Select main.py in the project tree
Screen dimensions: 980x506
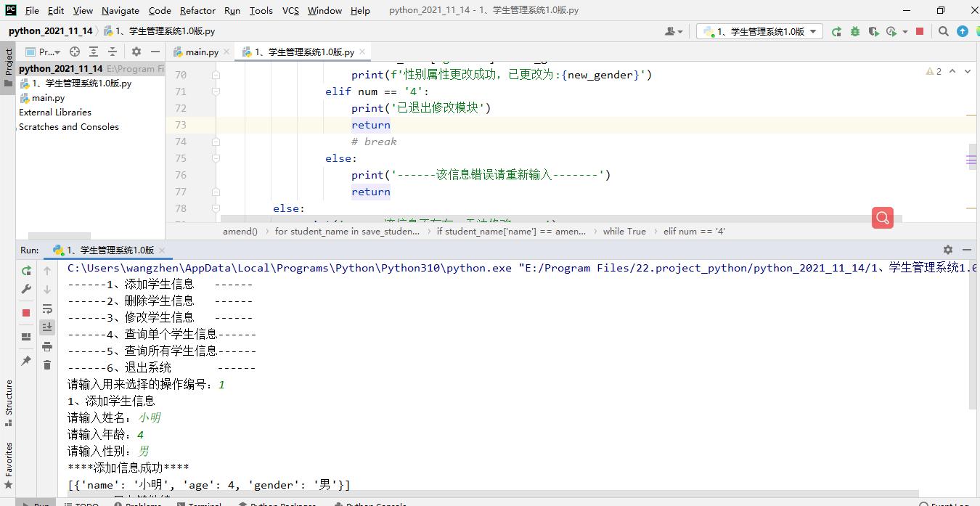click(48, 97)
